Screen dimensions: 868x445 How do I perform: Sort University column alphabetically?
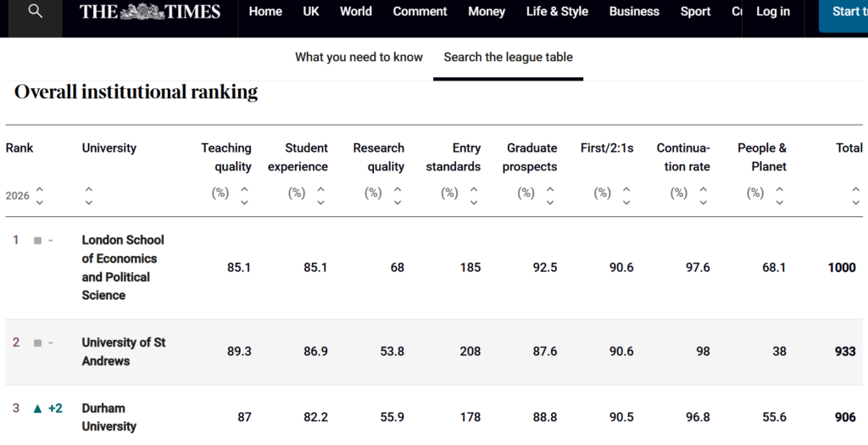89,196
